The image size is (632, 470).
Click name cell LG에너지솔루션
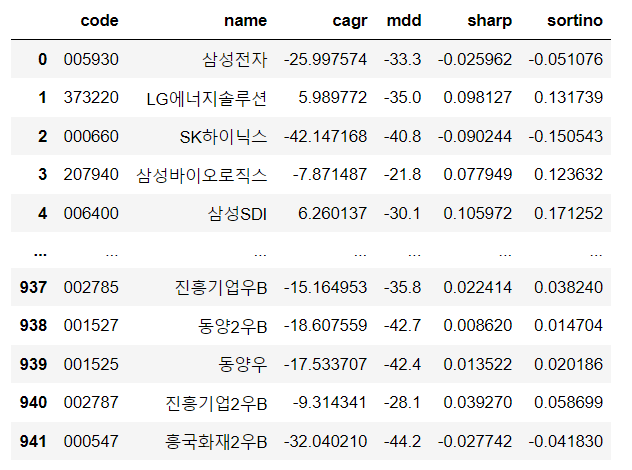click(x=206, y=98)
